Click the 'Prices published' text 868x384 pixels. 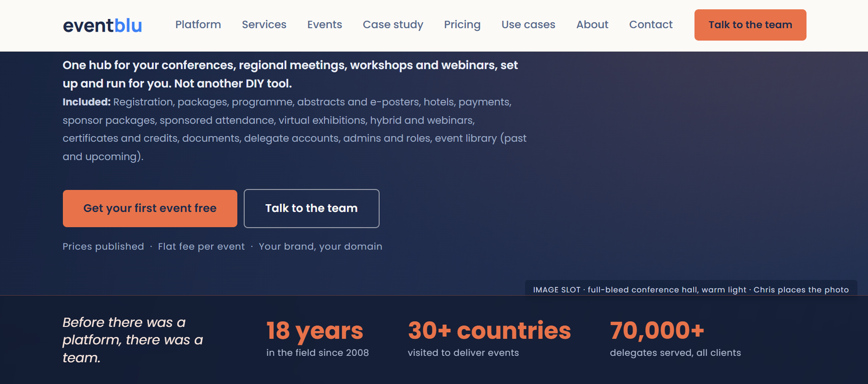tap(103, 247)
